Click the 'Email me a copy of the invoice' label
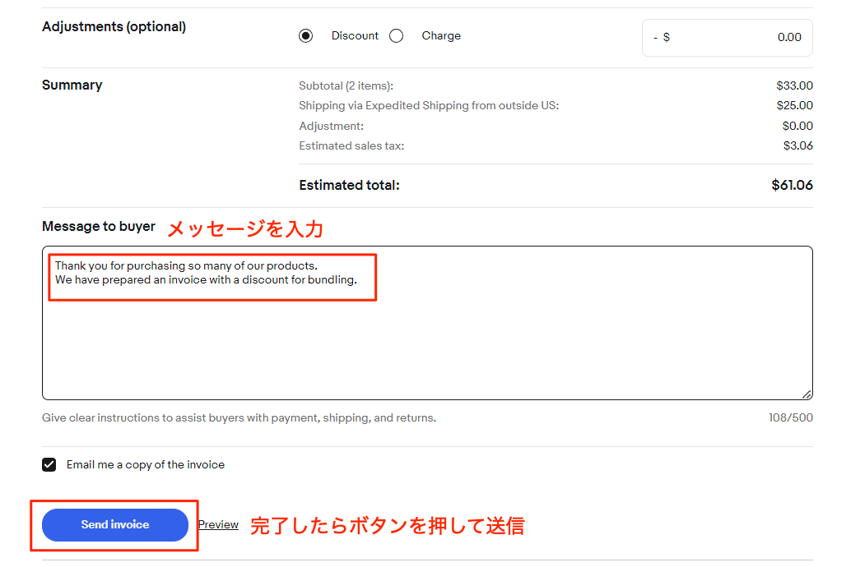Viewport: 860px width, 567px height. [x=145, y=465]
